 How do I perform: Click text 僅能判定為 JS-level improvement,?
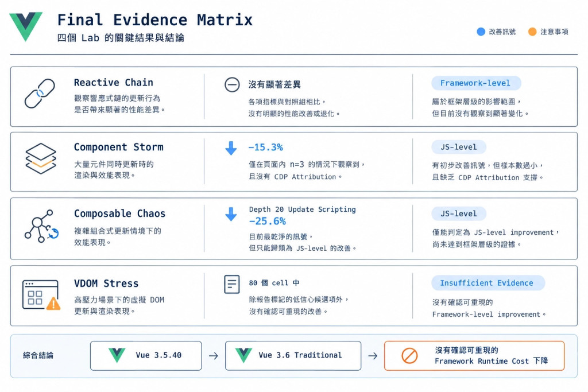click(496, 232)
